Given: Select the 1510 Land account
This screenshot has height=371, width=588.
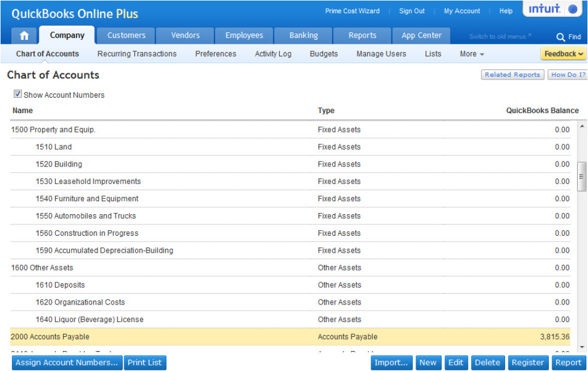Looking at the screenshot, I should (x=290, y=147).
